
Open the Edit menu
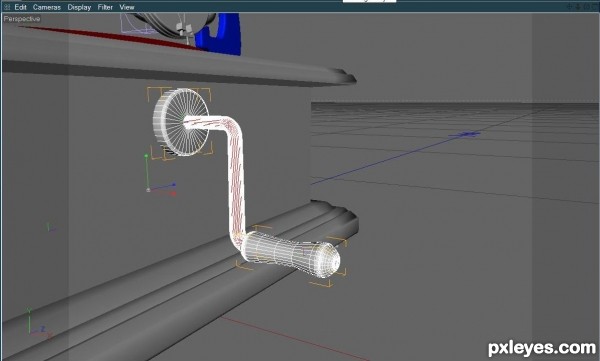(20, 7)
